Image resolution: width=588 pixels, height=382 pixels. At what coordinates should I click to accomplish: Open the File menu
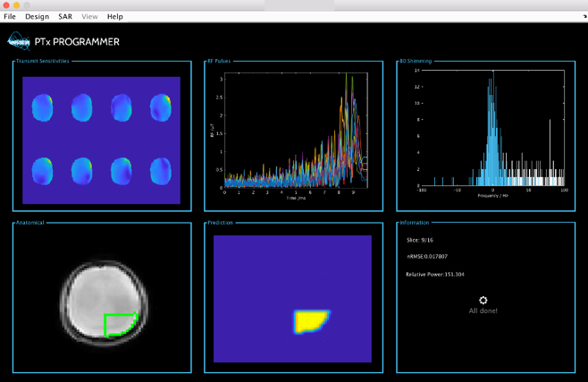coord(9,16)
